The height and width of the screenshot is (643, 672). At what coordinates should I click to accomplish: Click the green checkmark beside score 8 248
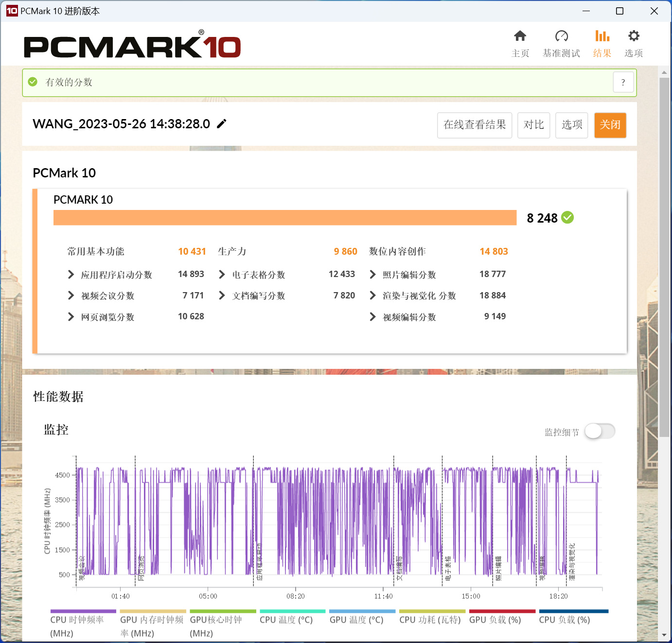[567, 218]
